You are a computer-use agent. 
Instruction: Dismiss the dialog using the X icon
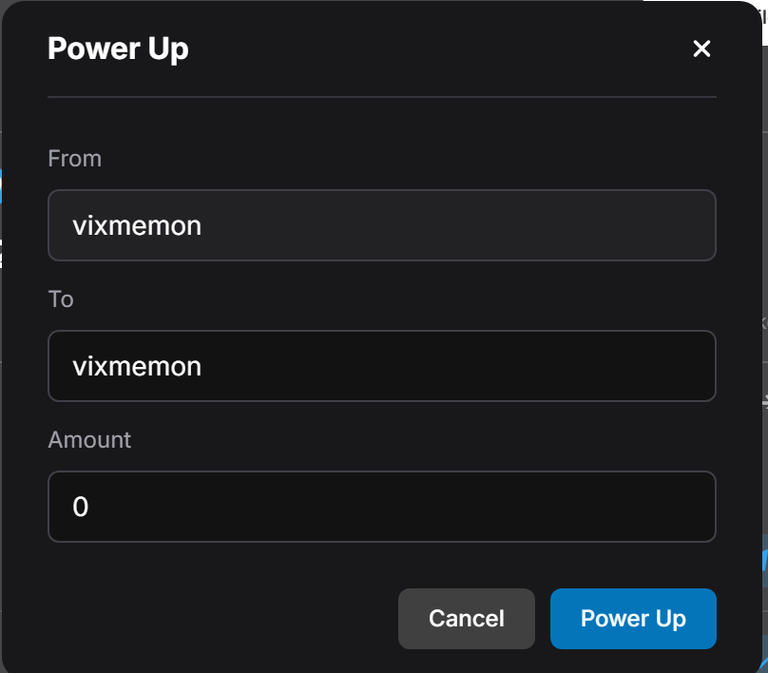pos(701,48)
